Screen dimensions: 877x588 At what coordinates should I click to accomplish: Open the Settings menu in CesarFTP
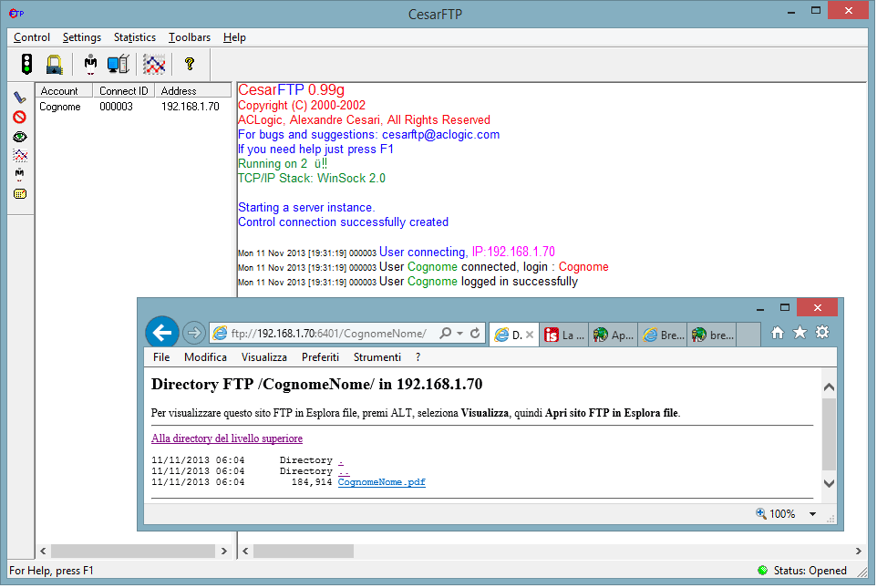tap(82, 37)
